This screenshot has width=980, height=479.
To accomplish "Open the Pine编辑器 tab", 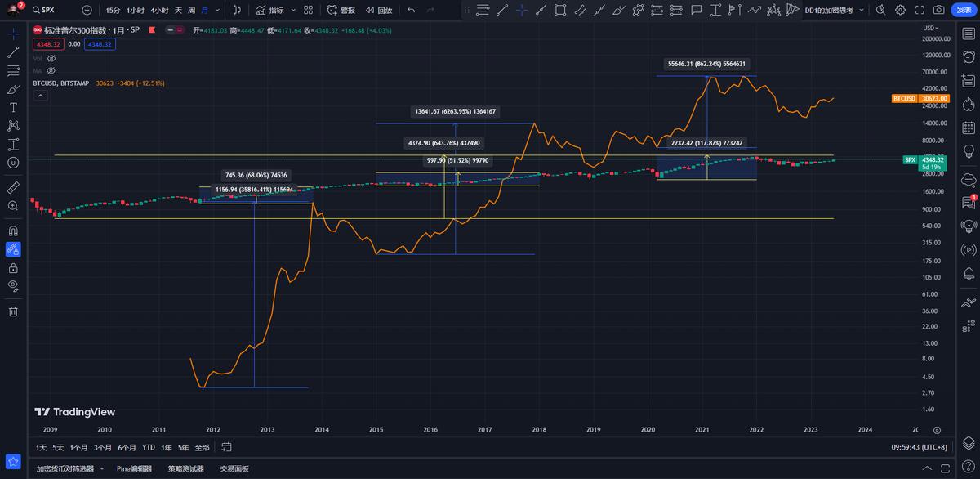I will click(x=134, y=468).
